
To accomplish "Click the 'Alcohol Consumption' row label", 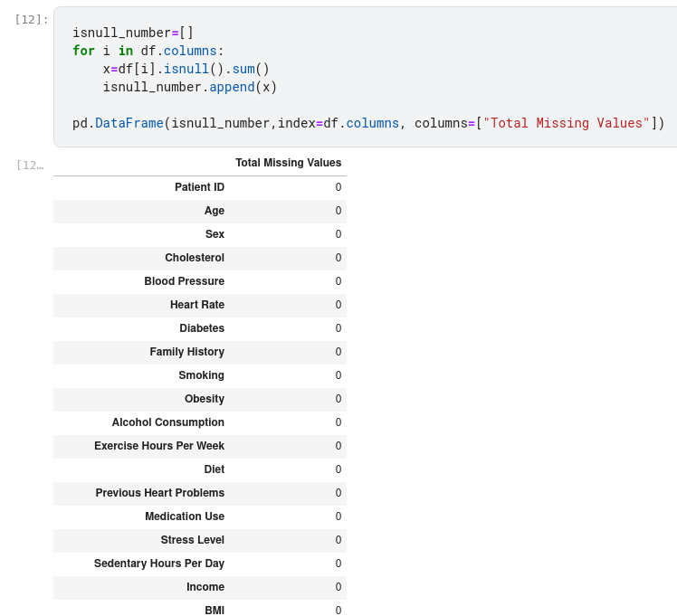I will pos(167,422).
